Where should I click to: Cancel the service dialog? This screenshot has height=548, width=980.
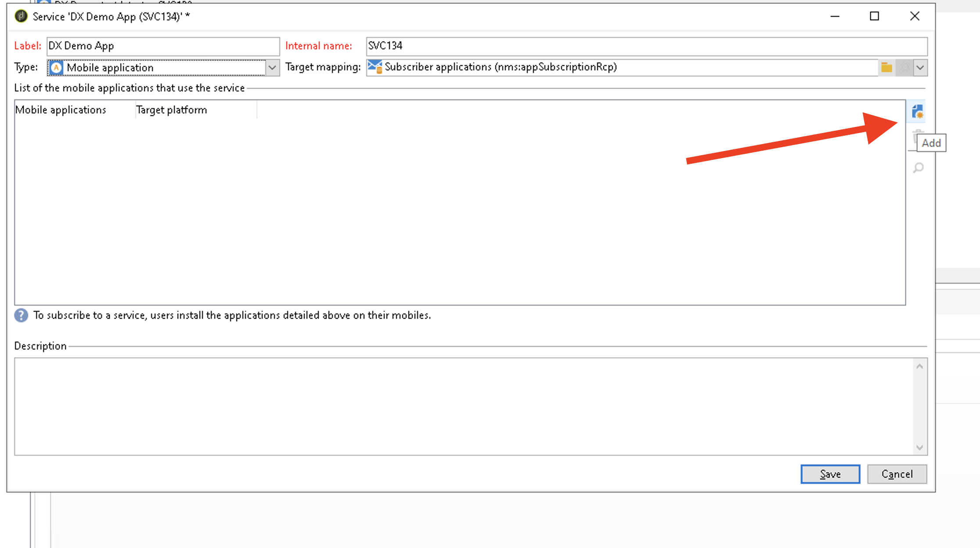[897, 474]
